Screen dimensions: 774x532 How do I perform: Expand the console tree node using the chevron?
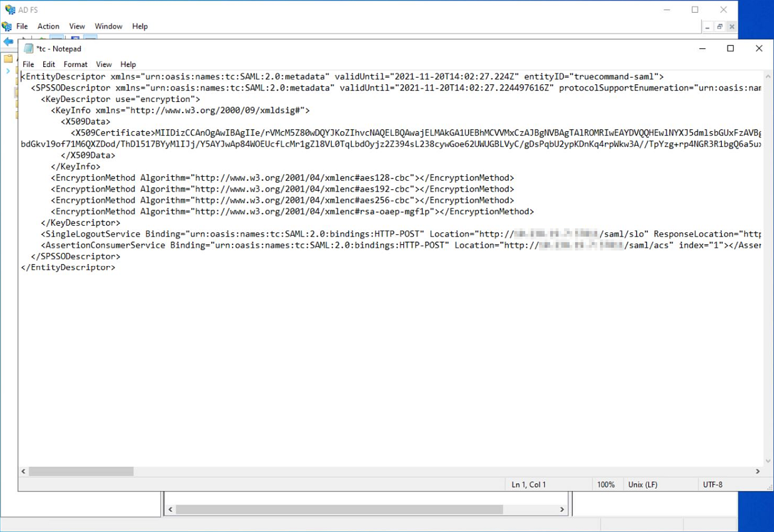pyautogui.click(x=7, y=71)
